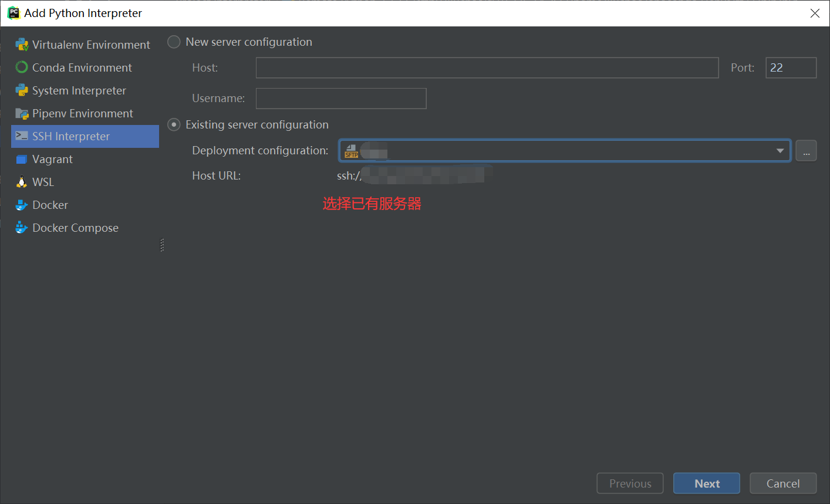Click the Docker Compose whale icon
This screenshot has height=504, width=830.
(x=22, y=228)
